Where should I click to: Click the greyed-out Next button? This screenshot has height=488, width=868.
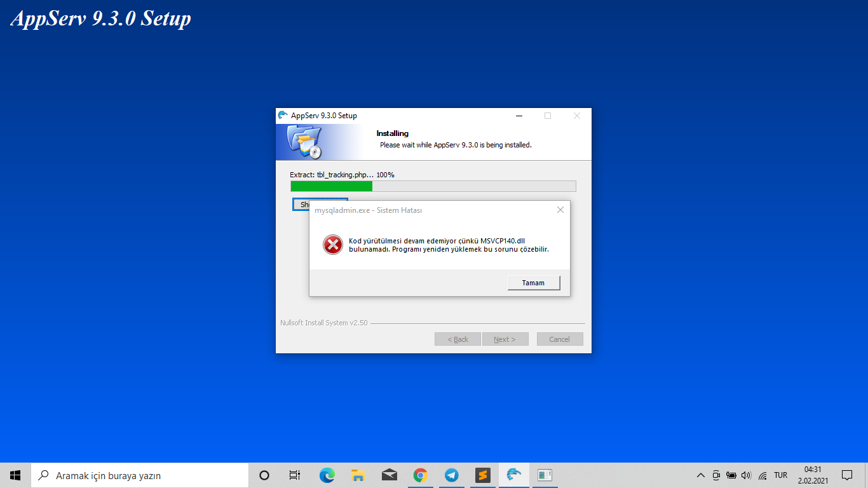505,339
